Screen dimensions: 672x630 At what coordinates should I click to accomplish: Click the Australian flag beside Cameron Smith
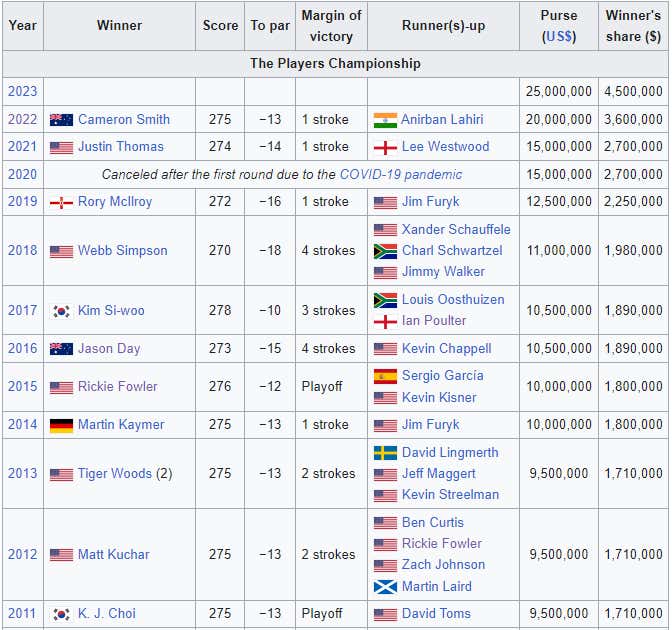[61, 120]
